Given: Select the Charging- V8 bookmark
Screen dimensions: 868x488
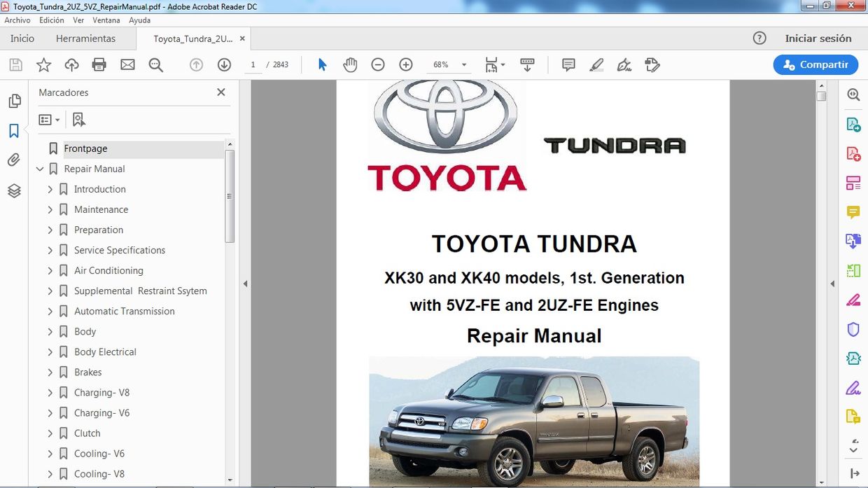Looking at the screenshot, I should (x=101, y=392).
